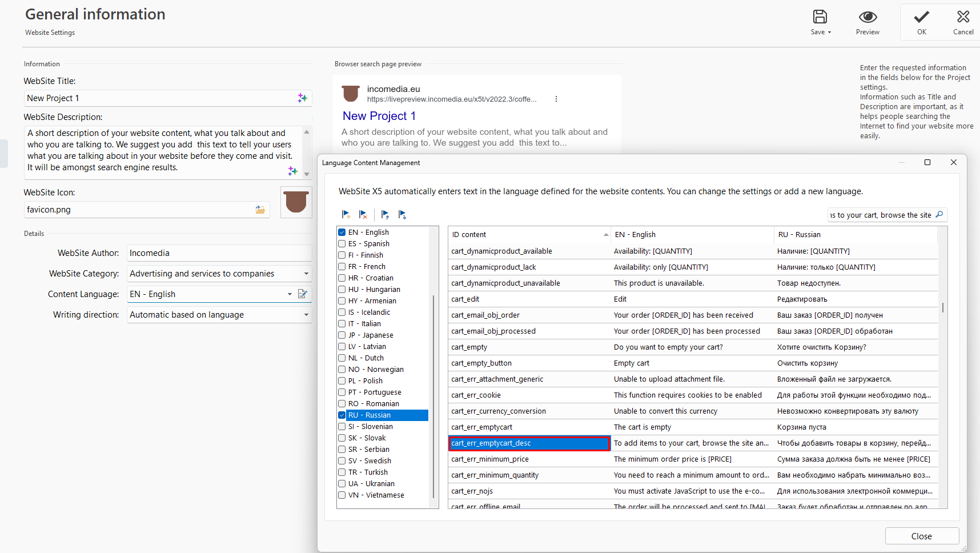Click the Preview eye icon
Viewport: 980px width, 553px height.
[x=867, y=18]
